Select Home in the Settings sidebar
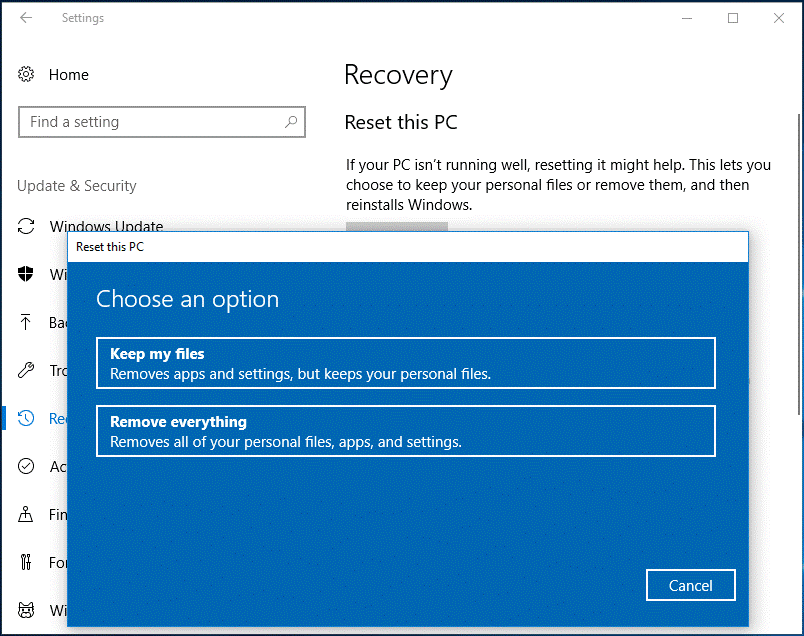 (68, 74)
